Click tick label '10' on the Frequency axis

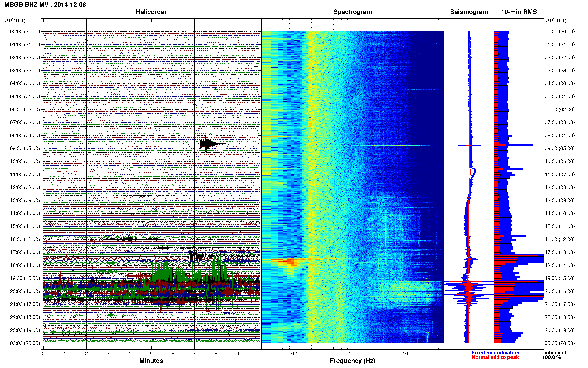pyautogui.click(x=405, y=354)
